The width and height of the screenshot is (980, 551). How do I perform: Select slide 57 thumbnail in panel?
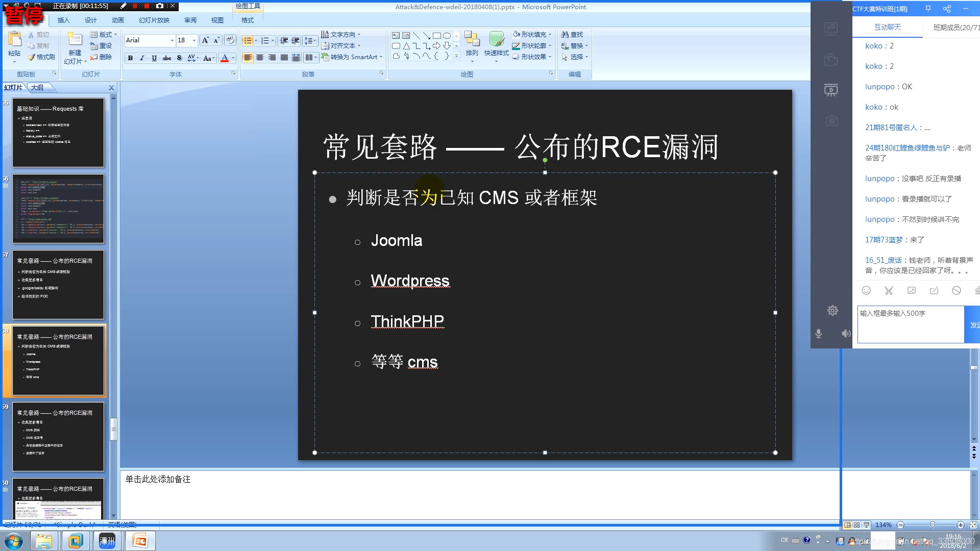pyautogui.click(x=58, y=284)
